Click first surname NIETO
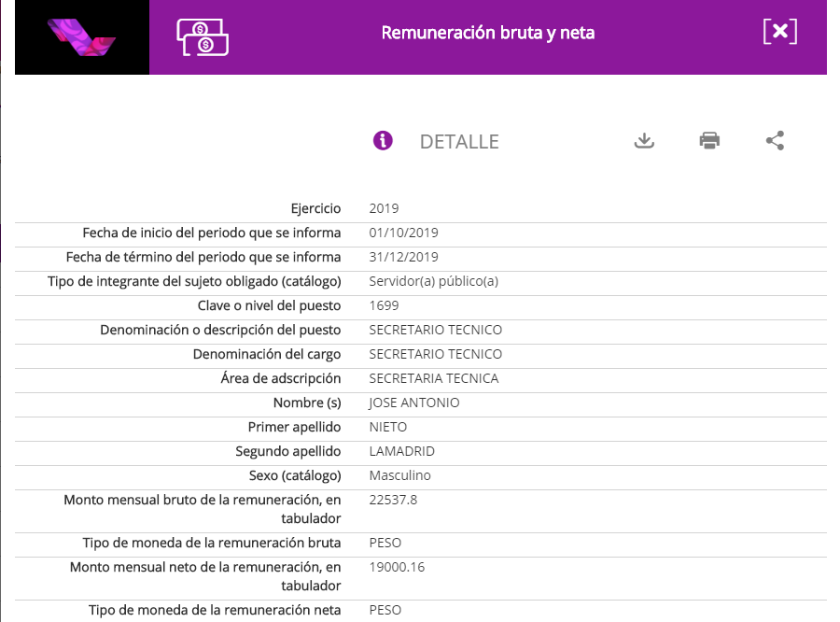 (x=388, y=427)
